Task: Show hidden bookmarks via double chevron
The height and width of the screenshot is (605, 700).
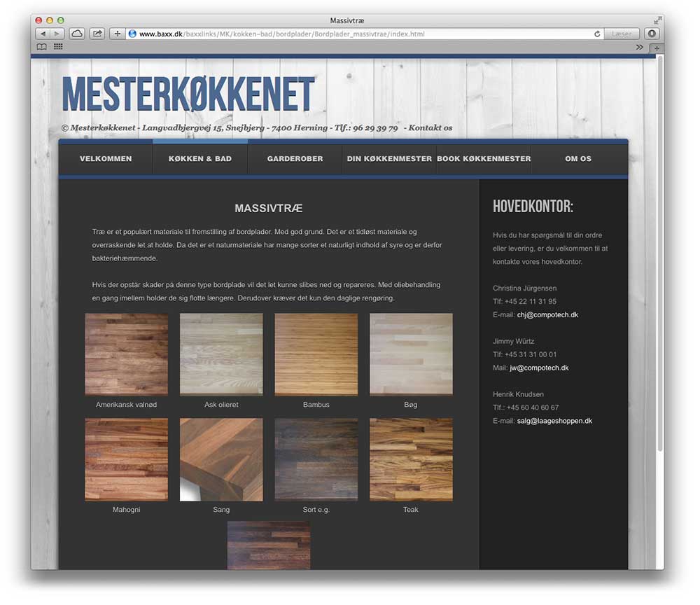Action: point(639,47)
